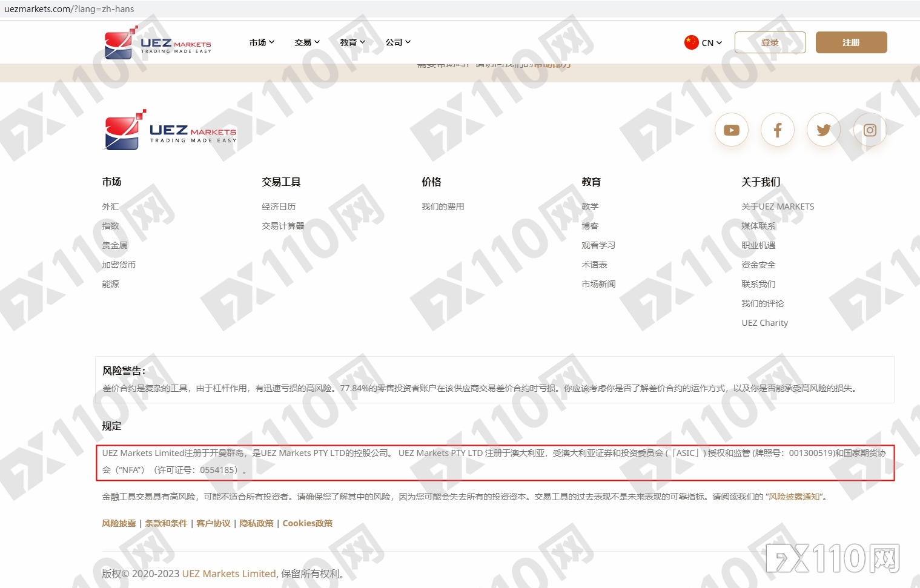Open the 我们的费用 link
Viewport: 920px width, 588px height.
coord(443,206)
